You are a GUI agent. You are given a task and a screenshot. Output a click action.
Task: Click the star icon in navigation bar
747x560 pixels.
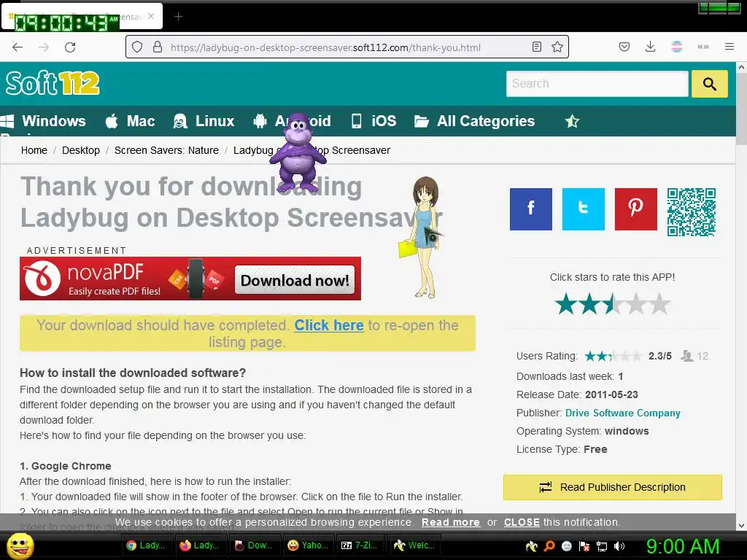tap(572, 122)
